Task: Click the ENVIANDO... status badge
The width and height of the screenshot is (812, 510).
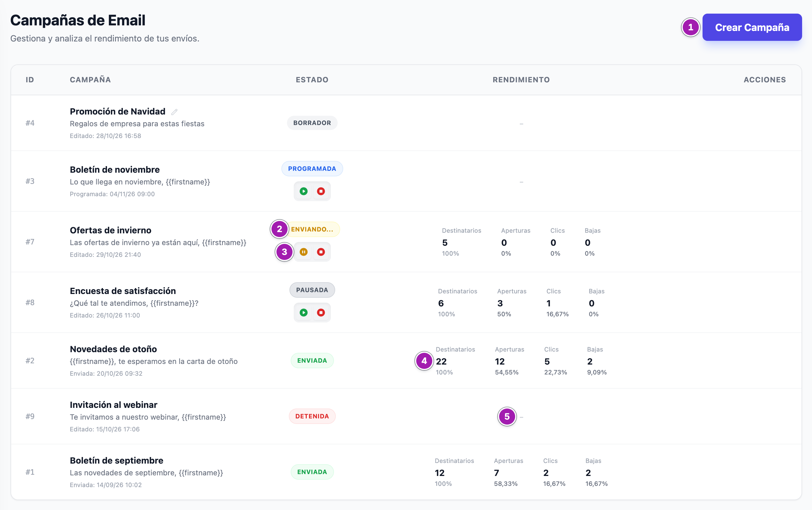Action: 312,229
